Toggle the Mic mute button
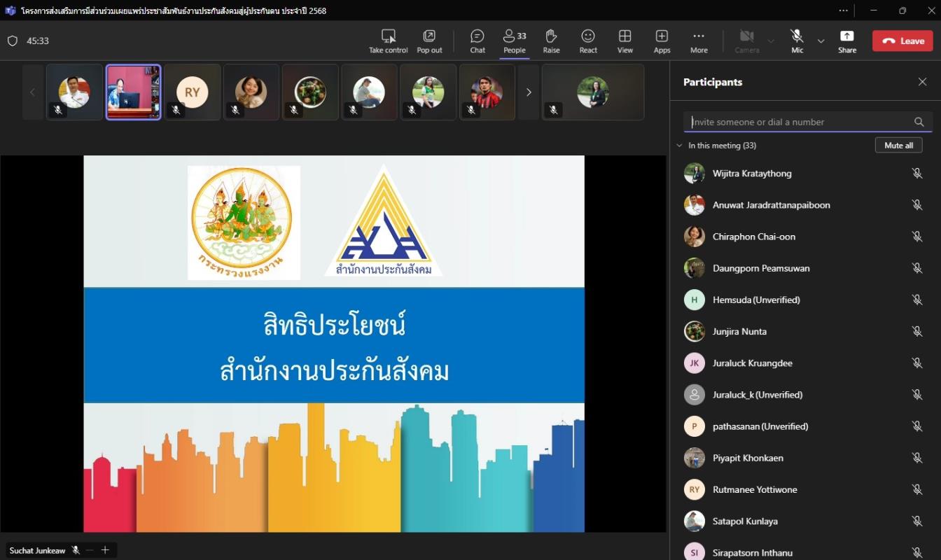941x560 pixels. pyautogui.click(x=797, y=41)
